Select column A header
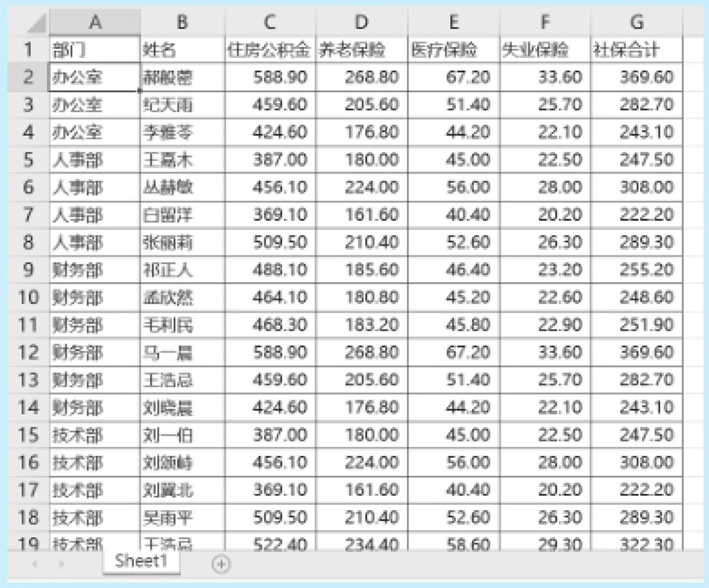The image size is (709, 588). point(95,22)
